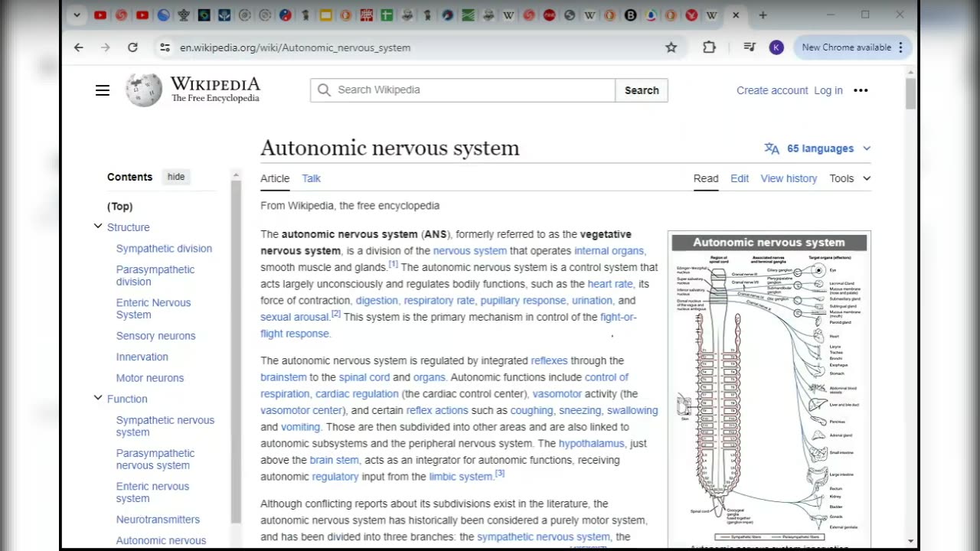Open the limbic system link
This screenshot has width=980, height=551.
(x=460, y=477)
